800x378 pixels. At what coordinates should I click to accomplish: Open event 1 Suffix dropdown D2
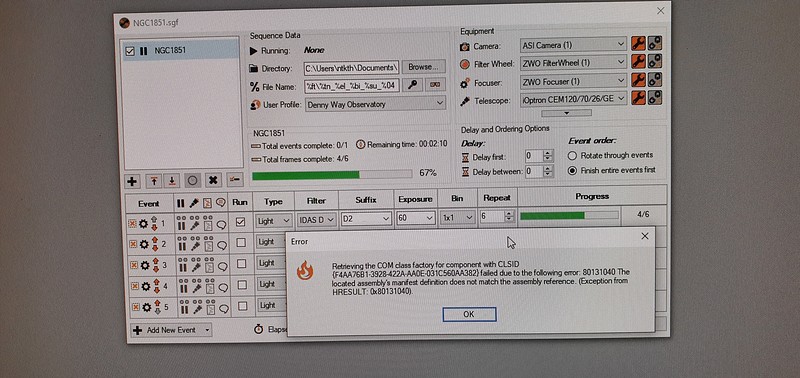(x=366, y=219)
